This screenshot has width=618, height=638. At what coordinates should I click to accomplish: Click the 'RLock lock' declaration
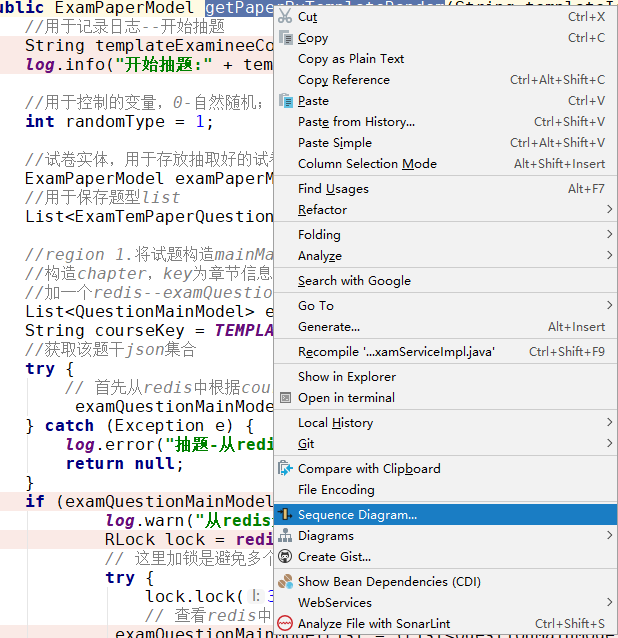(155, 540)
